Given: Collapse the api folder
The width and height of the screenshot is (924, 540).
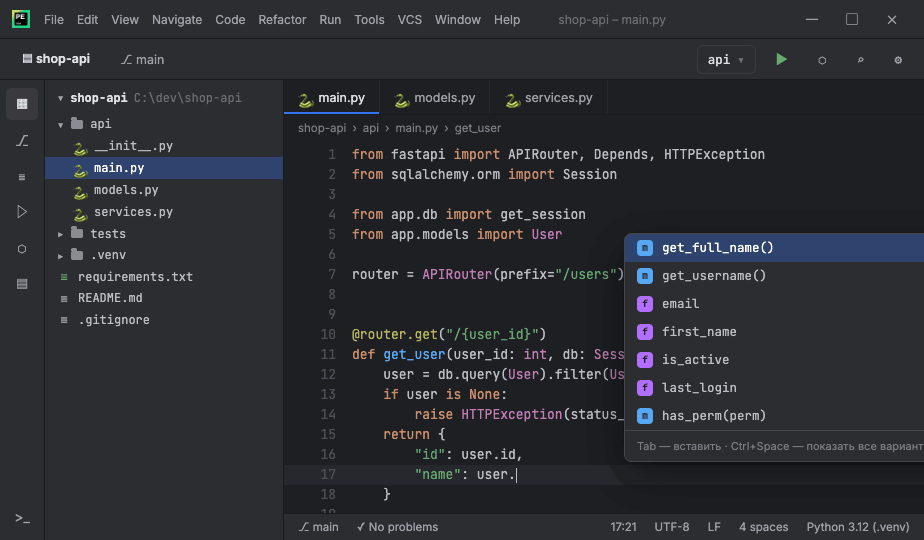Looking at the screenshot, I should coord(60,124).
